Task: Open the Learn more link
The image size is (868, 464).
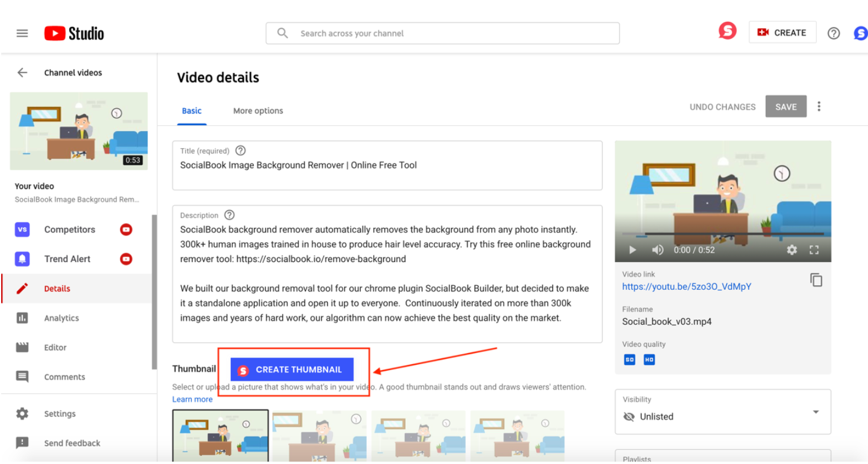Action: [x=192, y=399]
